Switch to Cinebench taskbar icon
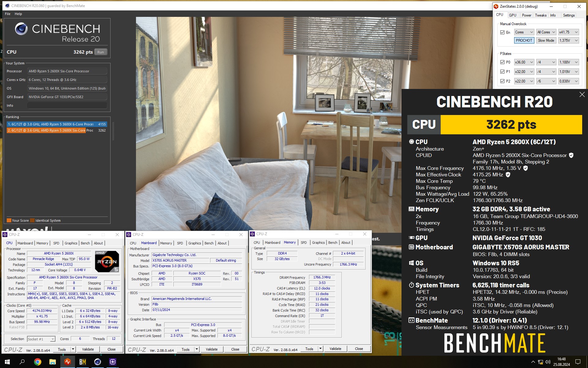588x368 pixels. (97, 362)
